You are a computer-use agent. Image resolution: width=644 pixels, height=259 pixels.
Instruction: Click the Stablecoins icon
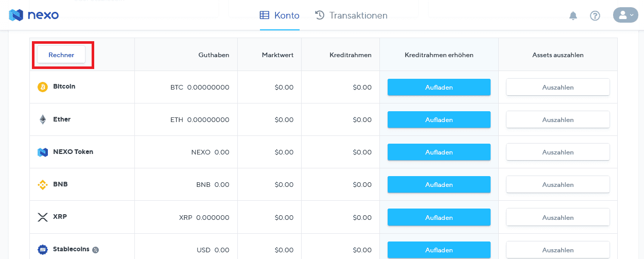pos(43,249)
